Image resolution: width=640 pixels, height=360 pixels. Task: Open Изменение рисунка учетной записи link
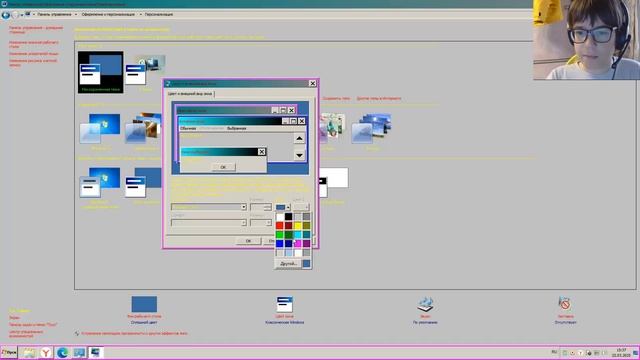tap(33, 62)
